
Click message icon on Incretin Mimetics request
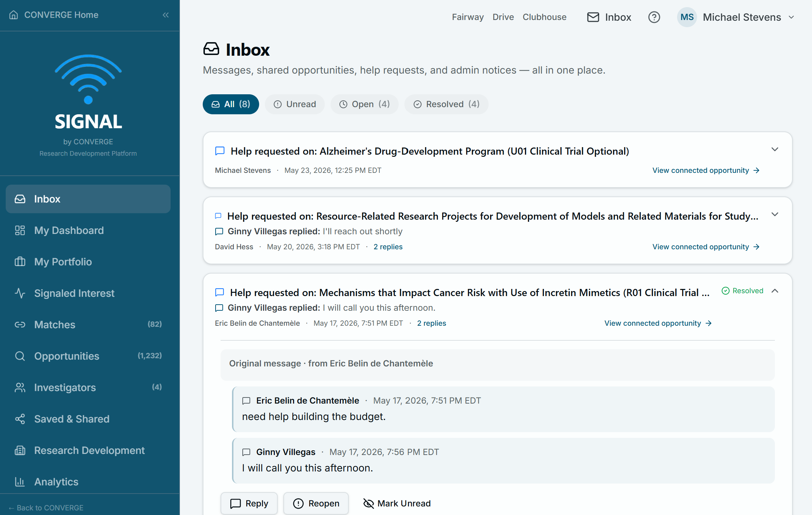click(220, 292)
